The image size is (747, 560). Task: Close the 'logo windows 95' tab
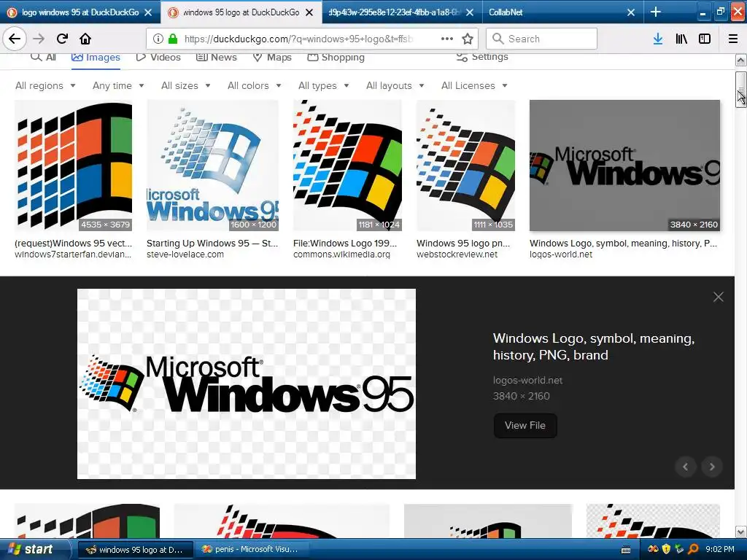148,12
